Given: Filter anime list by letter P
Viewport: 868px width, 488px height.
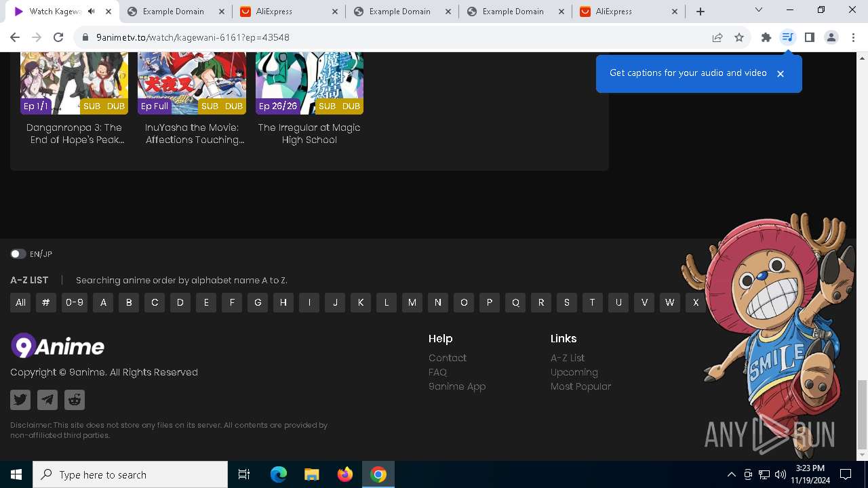Looking at the screenshot, I should pyautogui.click(x=490, y=302).
